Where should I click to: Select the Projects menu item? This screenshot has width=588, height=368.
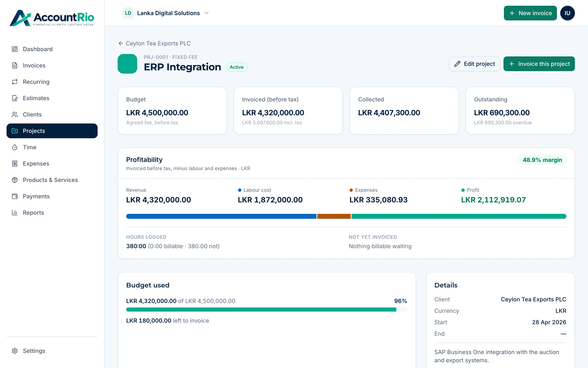pos(52,131)
